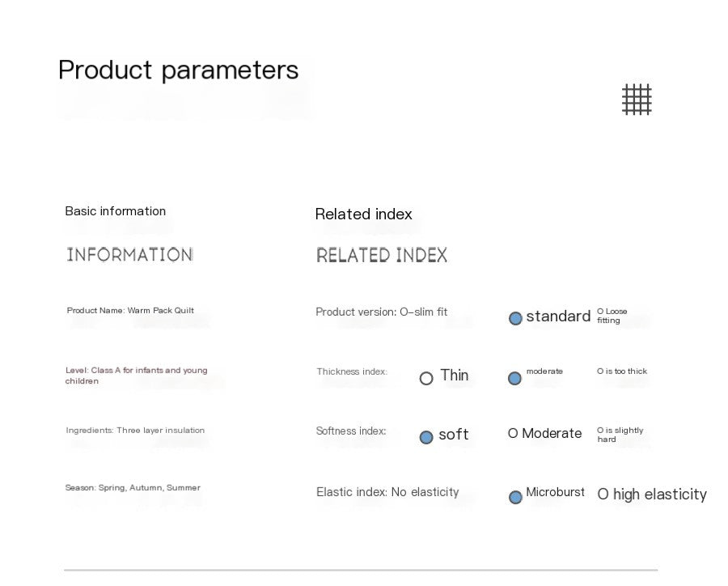Click the Product parameters heading
This screenshot has width=728, height=586.
point(178,70)
